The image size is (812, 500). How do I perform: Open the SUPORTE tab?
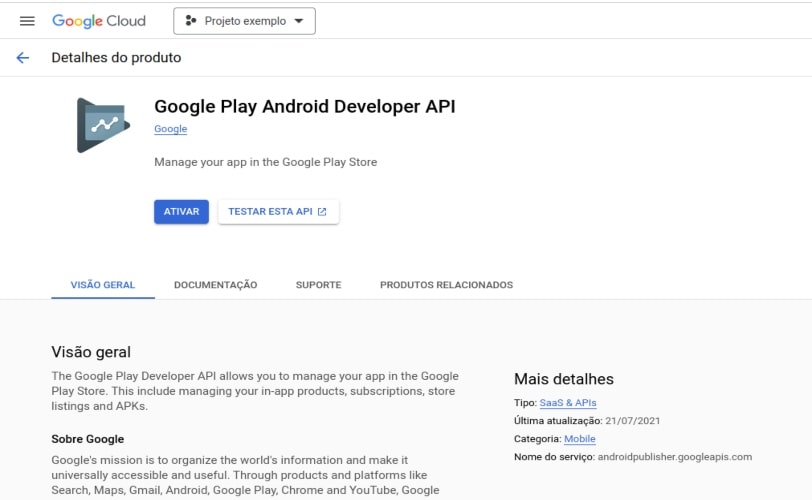coord(318,285)
